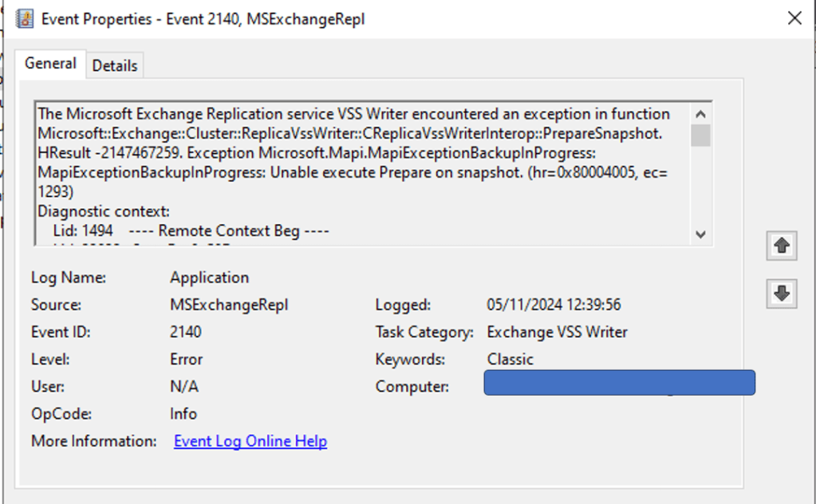Go to previous event with up arrow
The height and width of the screenshot is (504, 816).
click(x=782, y=246)
